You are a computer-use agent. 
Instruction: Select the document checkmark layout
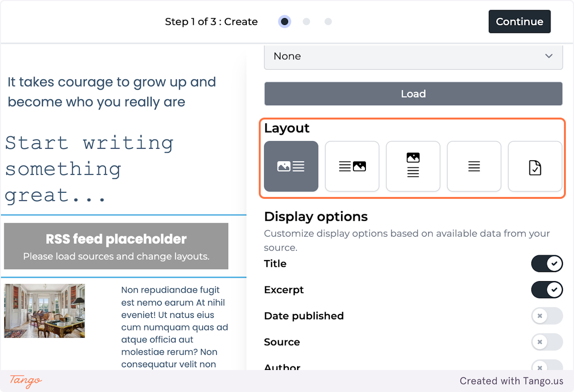click(x=535, y=166)
